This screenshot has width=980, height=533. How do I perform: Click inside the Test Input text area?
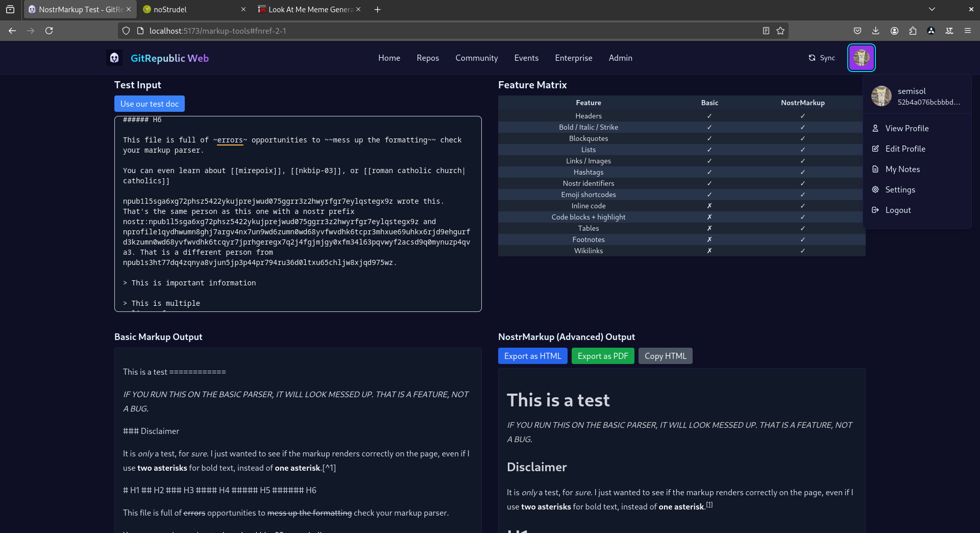(298, 214)
